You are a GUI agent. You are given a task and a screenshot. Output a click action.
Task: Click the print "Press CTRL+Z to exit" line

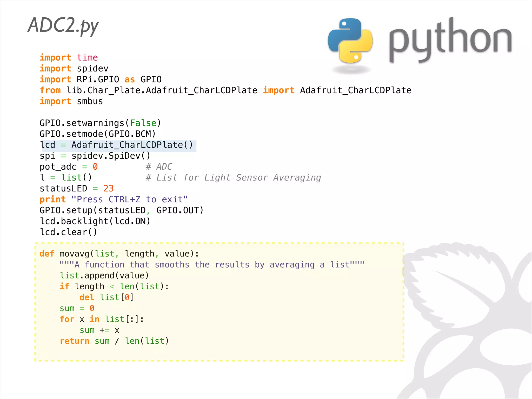[x=114, y=199]
